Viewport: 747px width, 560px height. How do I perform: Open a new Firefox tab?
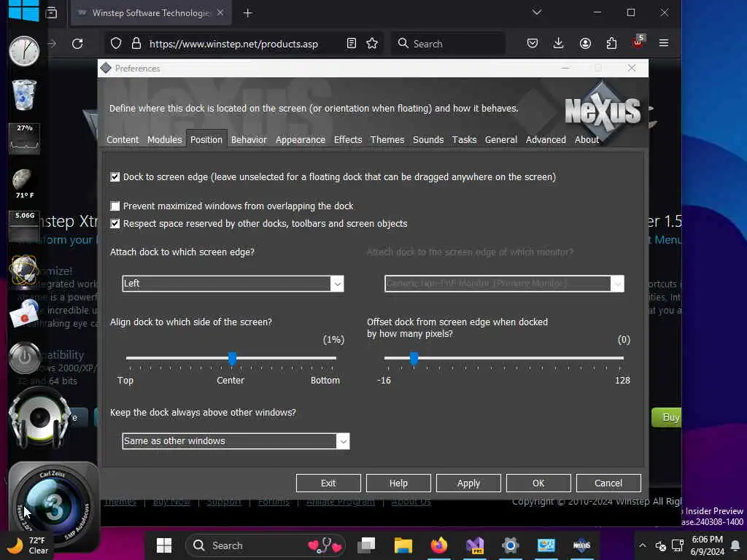point(248,13)
